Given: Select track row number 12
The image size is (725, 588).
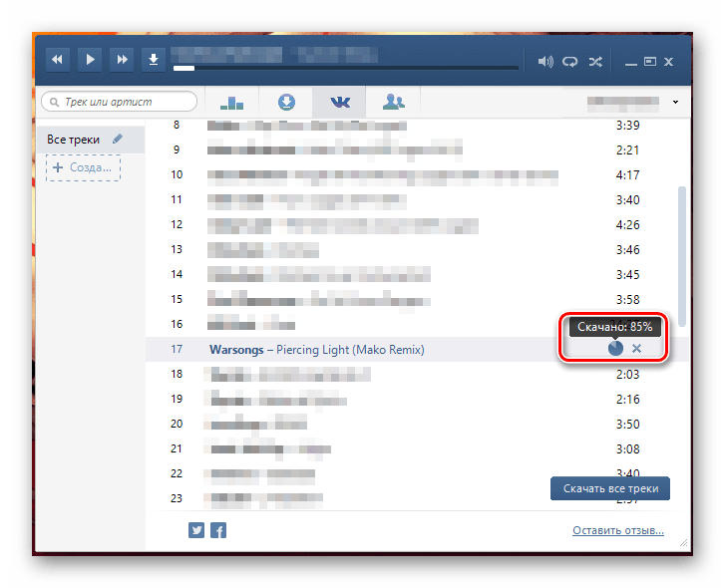Looking at the screenshot, I should (x=418, y=225).
